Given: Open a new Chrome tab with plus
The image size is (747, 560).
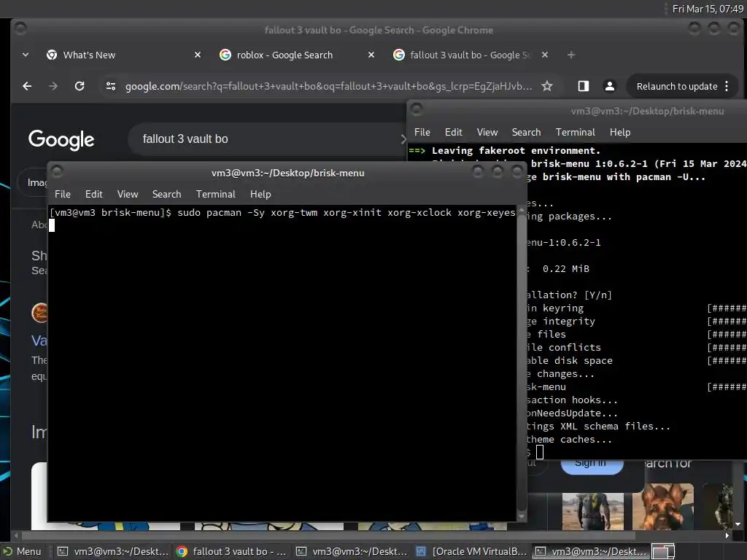Looking at the screenshot, I should (570, 55).
